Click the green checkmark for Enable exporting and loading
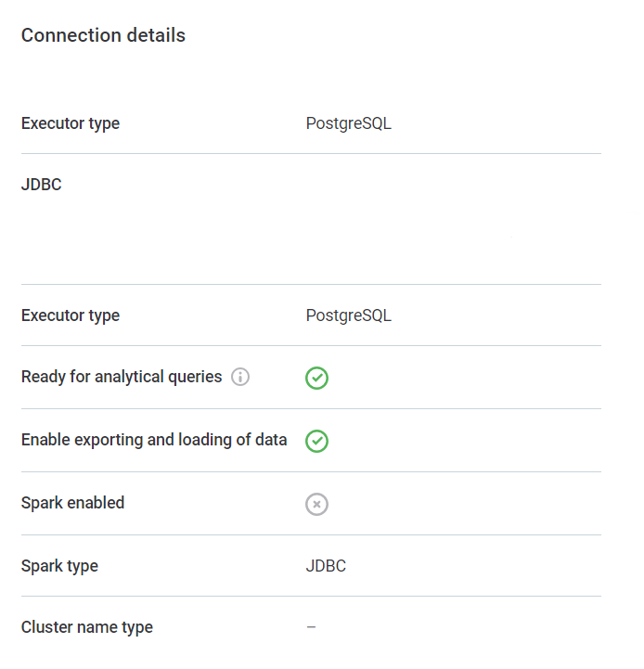 316,441
